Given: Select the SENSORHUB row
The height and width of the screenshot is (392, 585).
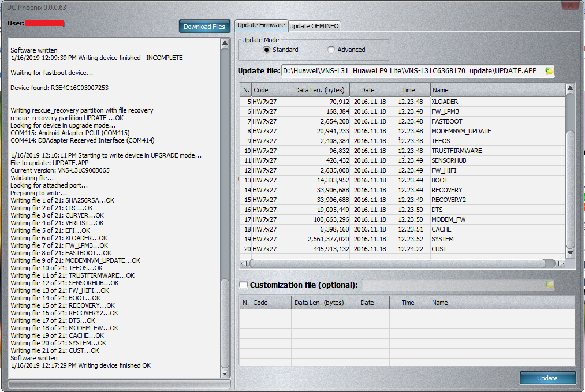Looking at the screenshot, I should tap(403, 160).
